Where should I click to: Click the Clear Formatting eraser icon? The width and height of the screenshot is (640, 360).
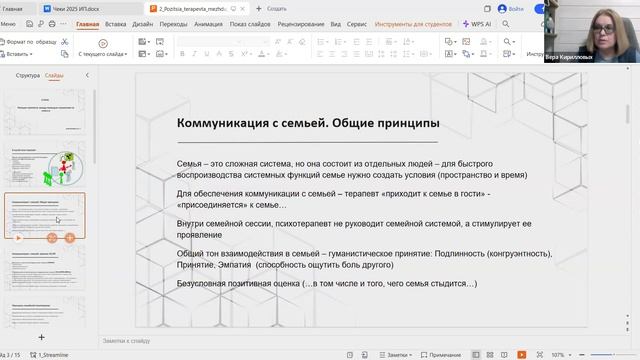click(302, 42)
